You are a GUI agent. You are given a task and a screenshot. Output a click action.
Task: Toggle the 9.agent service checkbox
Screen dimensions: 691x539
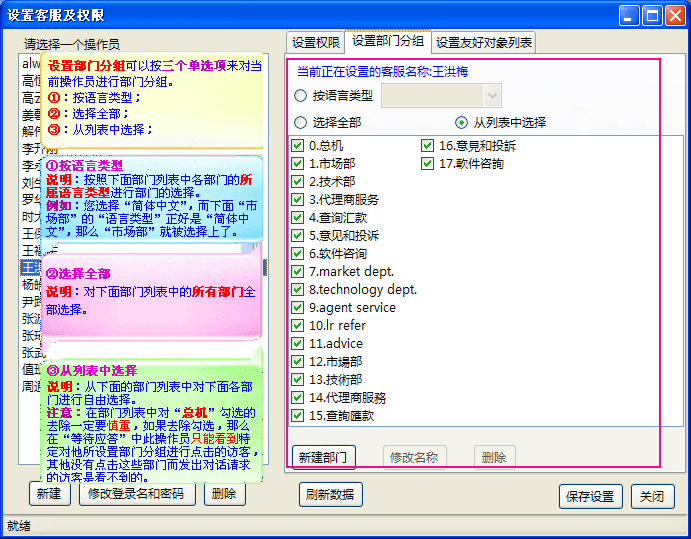tap(298, 307)
